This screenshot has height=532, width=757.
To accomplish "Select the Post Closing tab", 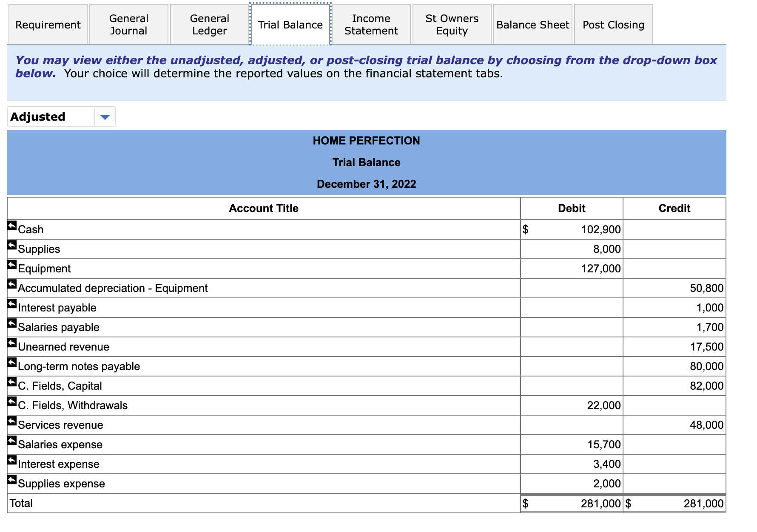I will click(x=613, y=24).
